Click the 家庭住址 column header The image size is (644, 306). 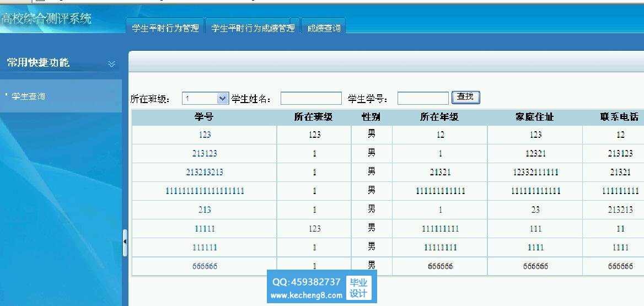tap(535, 117)
